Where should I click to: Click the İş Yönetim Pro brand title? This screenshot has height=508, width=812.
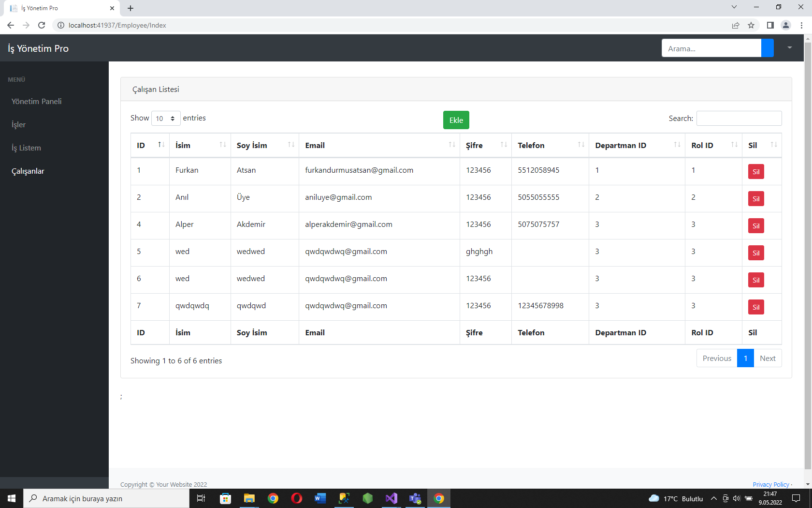(x=38, y=48)
